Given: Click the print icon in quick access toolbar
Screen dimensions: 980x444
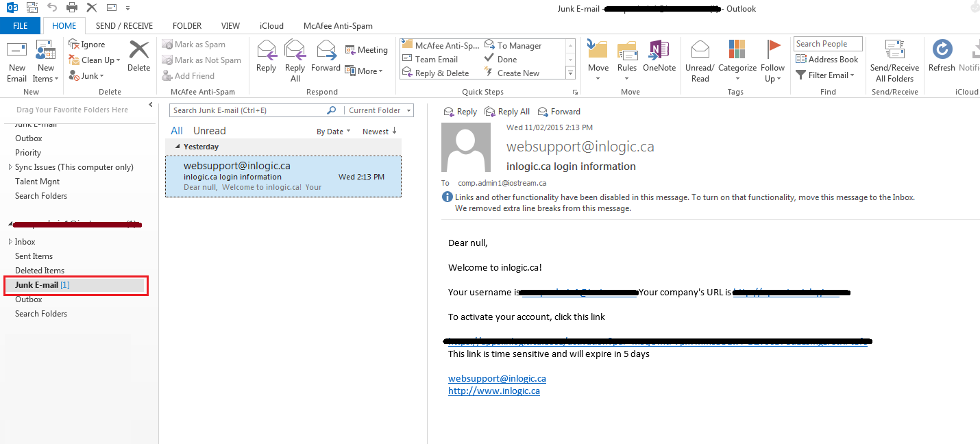Looking at the screenshot, I should (x=72, y=8).
